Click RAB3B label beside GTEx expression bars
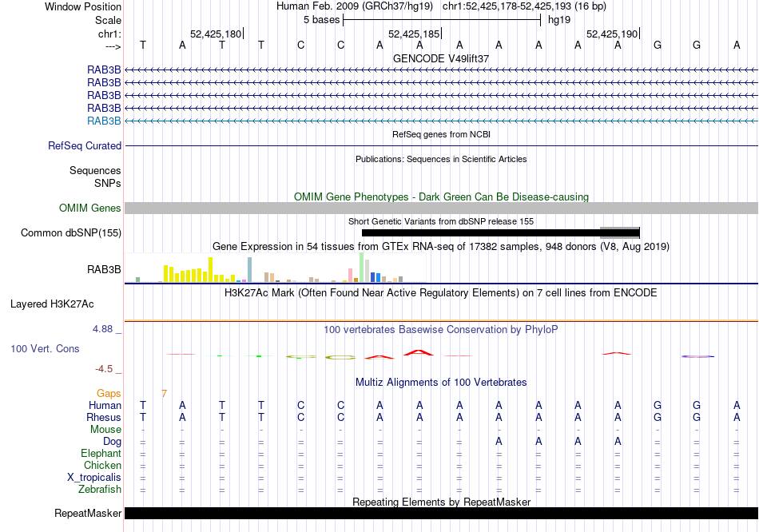Viewport: 759px width, 532px height. (104, 270)
